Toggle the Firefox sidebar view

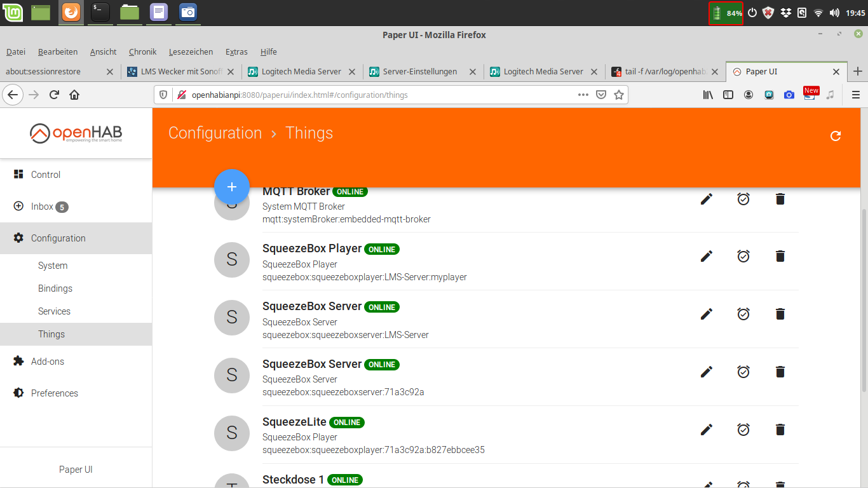(728, 95)
